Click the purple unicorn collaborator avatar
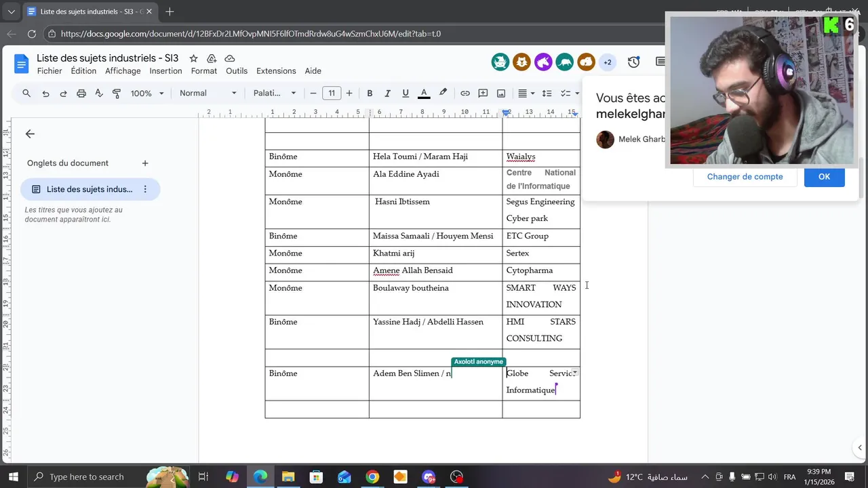This screenshot has height=488, width=868. (x=543, y=62)
